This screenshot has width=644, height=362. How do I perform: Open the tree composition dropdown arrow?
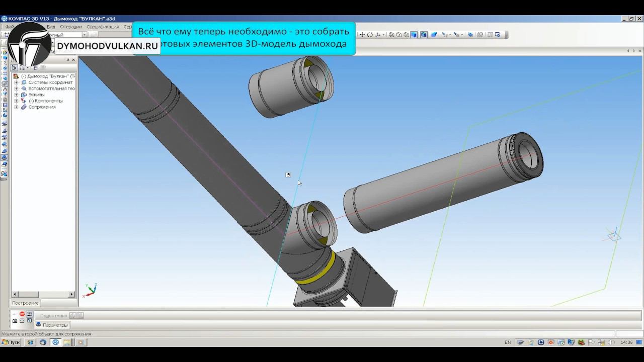(27, 67)
